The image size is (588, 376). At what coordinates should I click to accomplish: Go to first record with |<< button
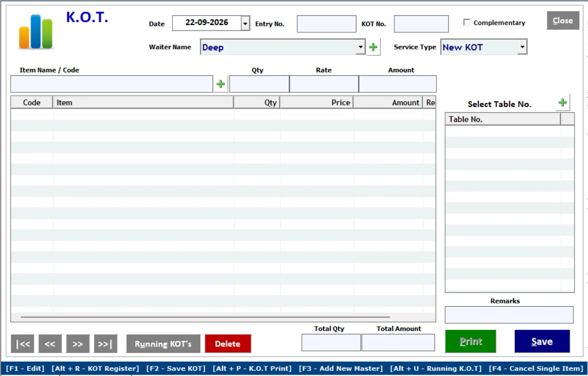tap(23, 344)
